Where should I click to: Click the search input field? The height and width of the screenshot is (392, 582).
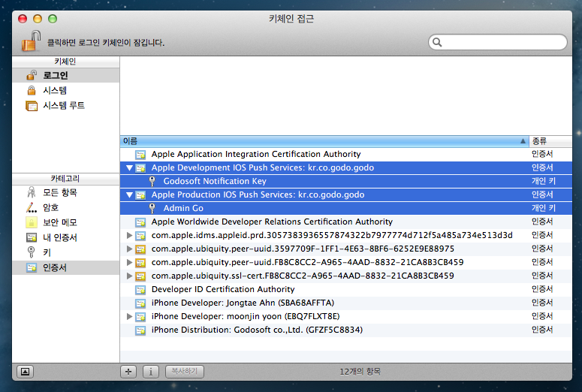click(x=498, y=42)
